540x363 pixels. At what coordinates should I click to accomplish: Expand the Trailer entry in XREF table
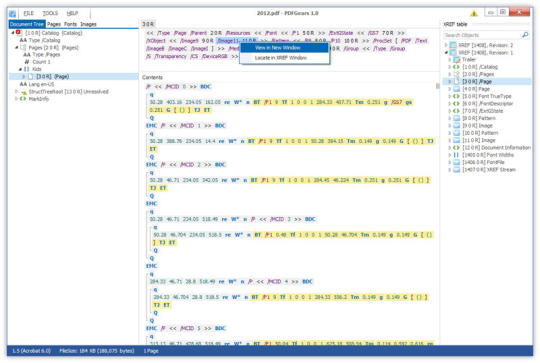click(450, 60)
